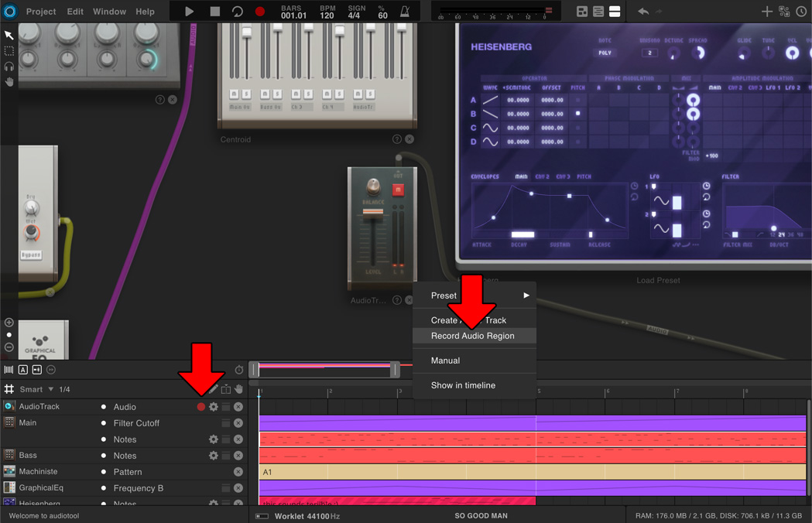Select the headphones preview tool
Image resolution: width=812 pixels, height=523 pixels.
pyautogui.click(x=9, y=67)
